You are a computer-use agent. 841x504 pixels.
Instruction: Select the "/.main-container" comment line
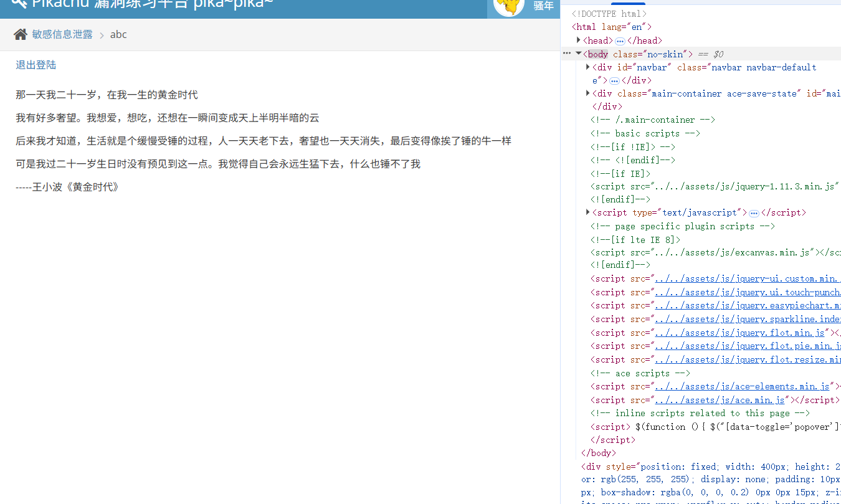(x=653, y=120)
